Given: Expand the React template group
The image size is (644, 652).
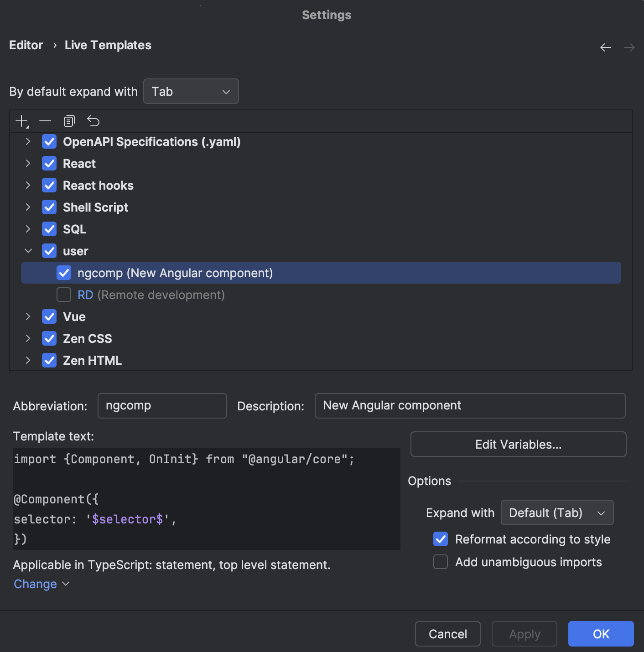Looking at the screenshot, I should tap(28, 164).
